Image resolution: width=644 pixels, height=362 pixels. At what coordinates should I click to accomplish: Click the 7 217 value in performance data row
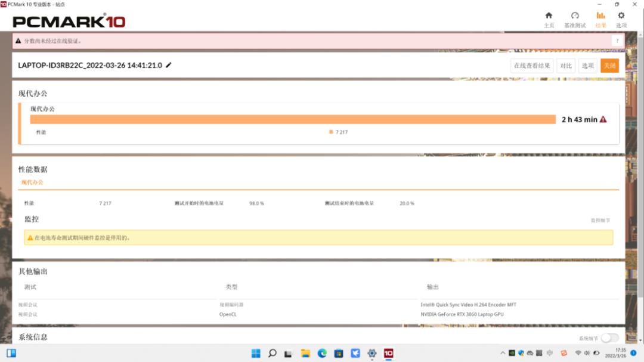[105, 203]
